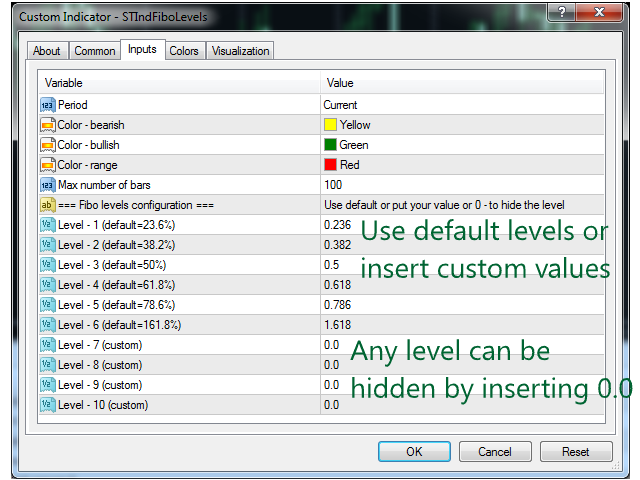Click the Max number of bars icon

tap(48, 185)
